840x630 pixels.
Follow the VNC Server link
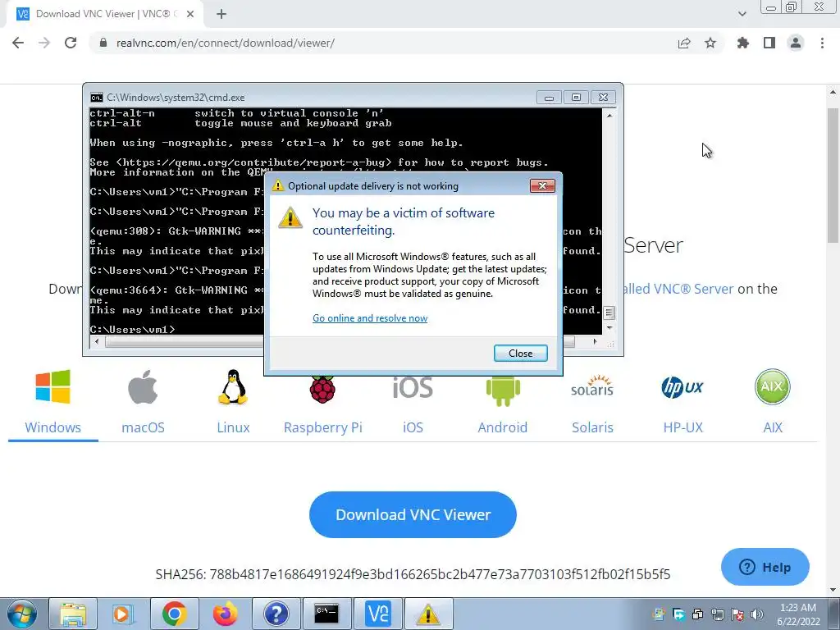point(678,289)
